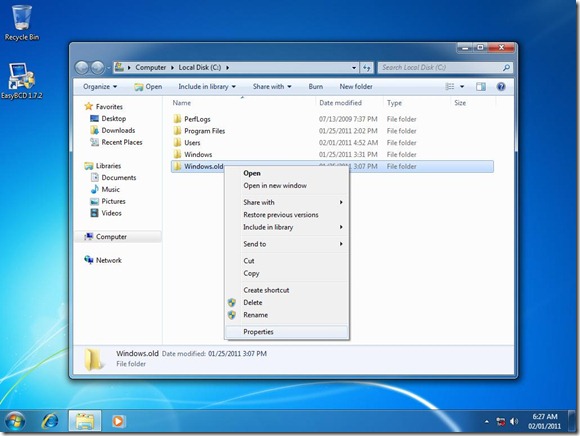
Task: Choose Properties in context menu
Action: [x=287, y=332]
